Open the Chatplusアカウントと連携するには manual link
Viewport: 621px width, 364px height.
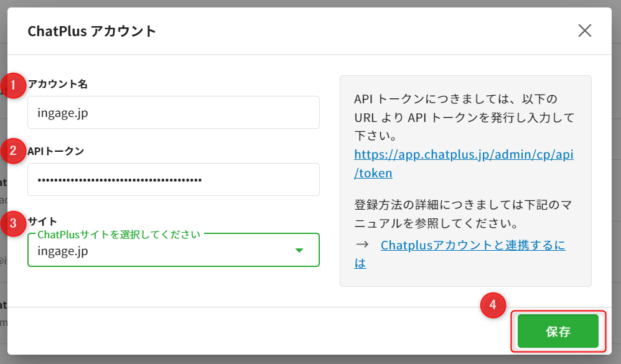472,245
